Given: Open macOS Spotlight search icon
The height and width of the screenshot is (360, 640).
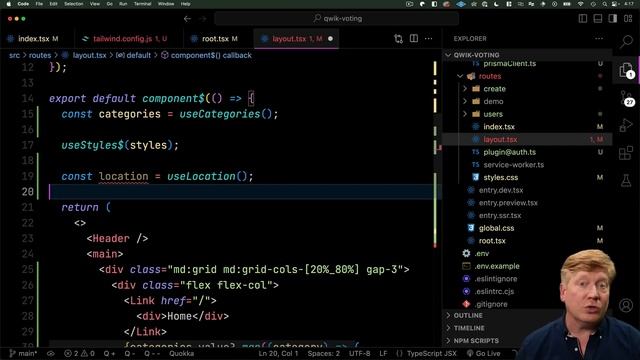Looking at the screenshot, I should [604, 4].
